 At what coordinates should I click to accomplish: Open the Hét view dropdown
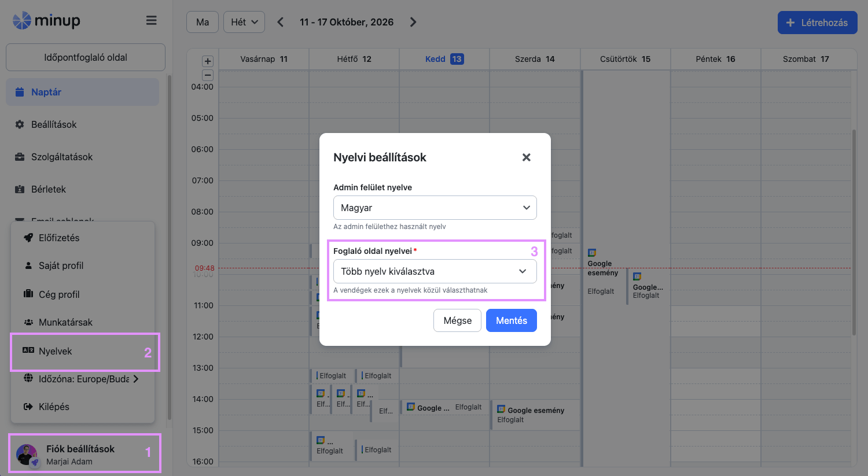pos(244,22)
